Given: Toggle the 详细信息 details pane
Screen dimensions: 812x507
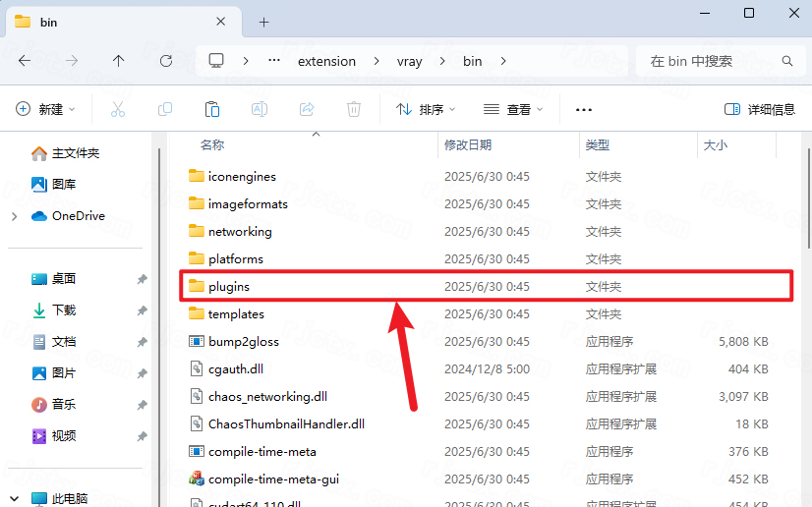Looking at the screenshot, I should tap(759, 109).
